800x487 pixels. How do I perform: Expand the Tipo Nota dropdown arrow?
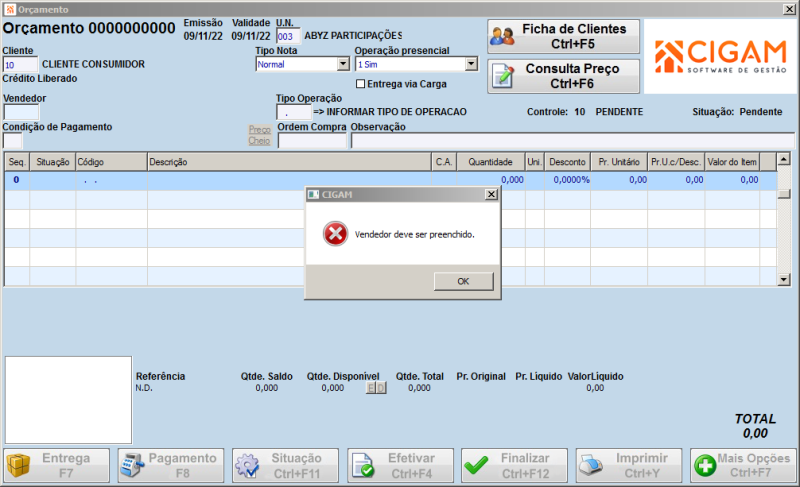point(343,64)
